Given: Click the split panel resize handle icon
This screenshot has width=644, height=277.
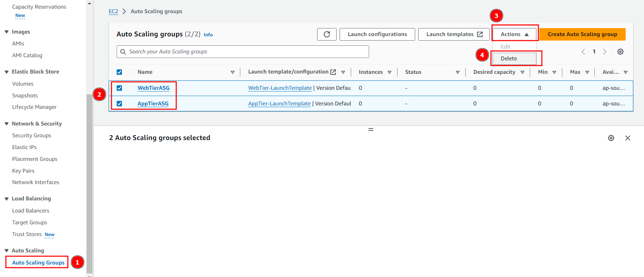Looking at the screenshot, I should pos(371,129).
